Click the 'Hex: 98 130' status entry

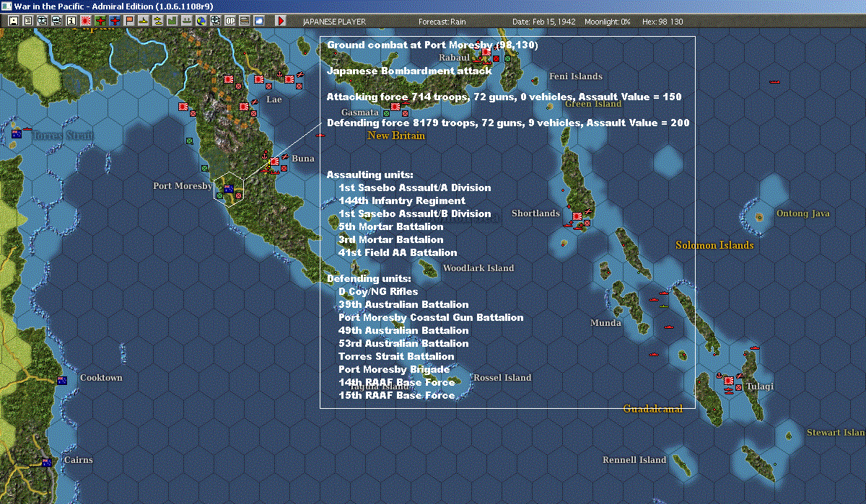(x=661, y=22)
